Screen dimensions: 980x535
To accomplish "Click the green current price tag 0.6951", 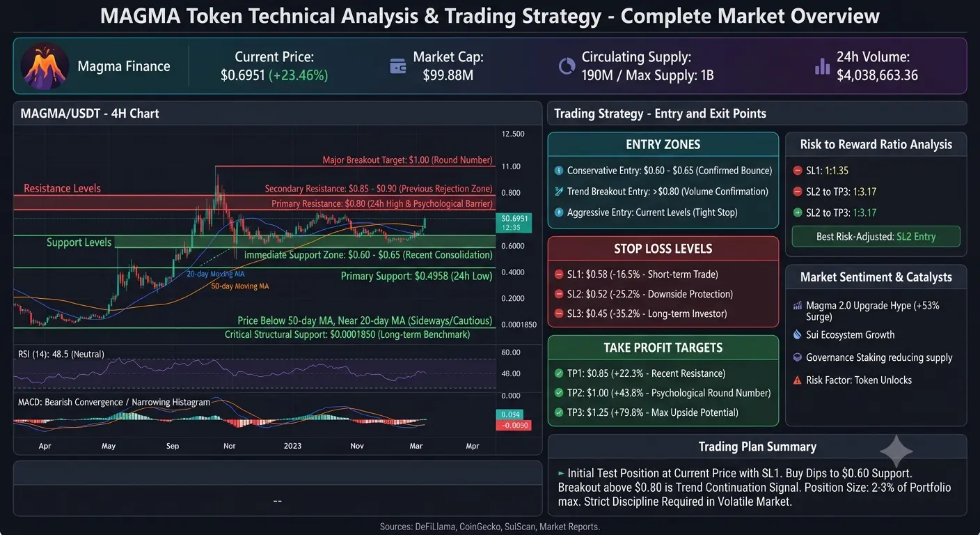I will [x=515, y=222].
